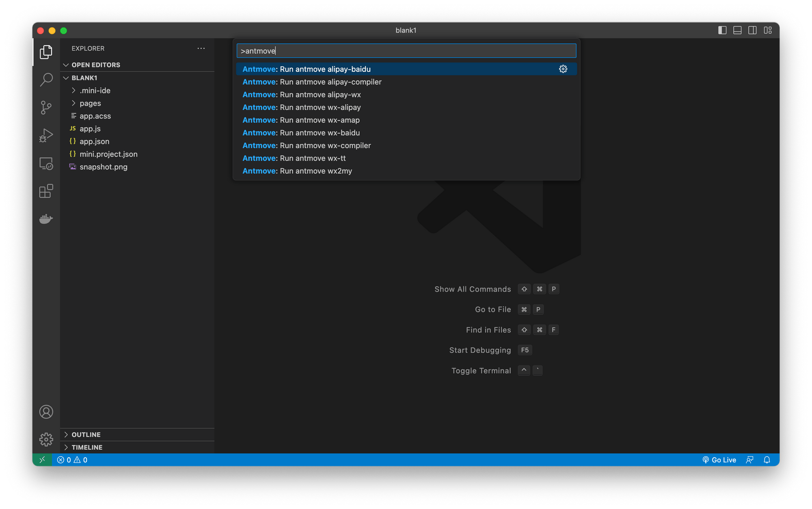This screenshot has width=812, height=509.
Task: Expand the pages folder
Action: (x=138, y=103)
